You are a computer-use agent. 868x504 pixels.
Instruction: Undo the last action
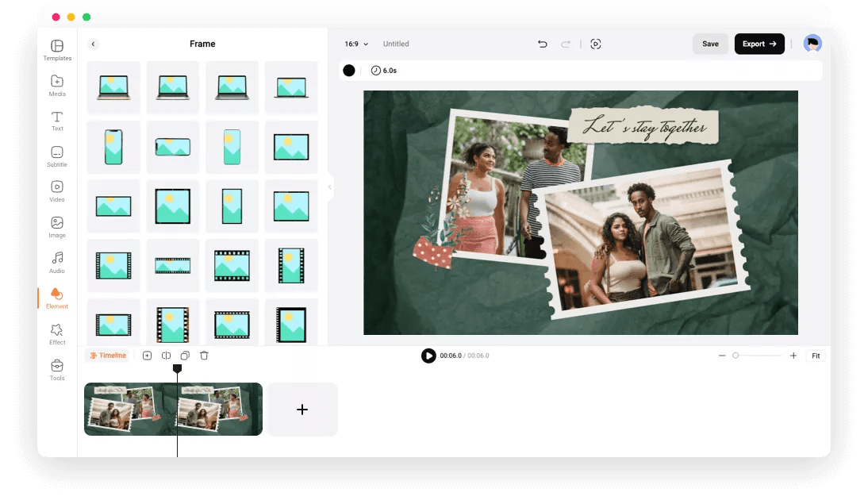[543, 44]
